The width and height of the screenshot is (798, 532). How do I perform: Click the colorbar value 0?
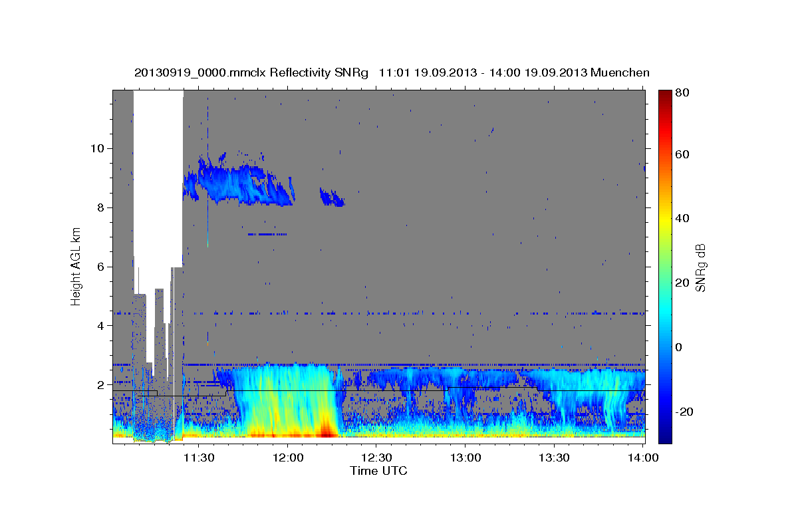679,347
